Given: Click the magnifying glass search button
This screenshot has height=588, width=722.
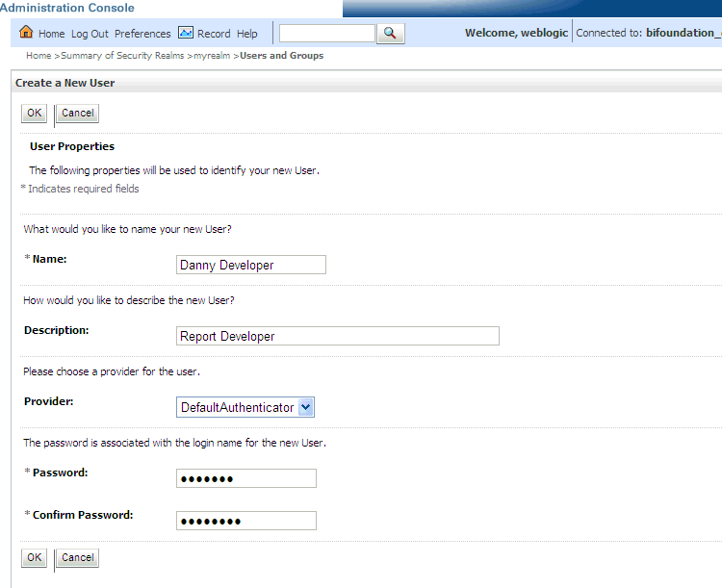Looking at the screenshot, I should point(391,34).
